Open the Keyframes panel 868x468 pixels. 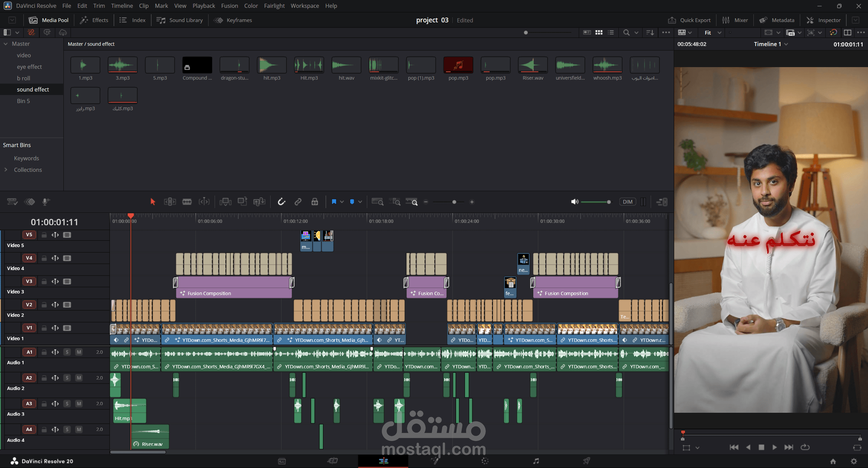point(233,20)
